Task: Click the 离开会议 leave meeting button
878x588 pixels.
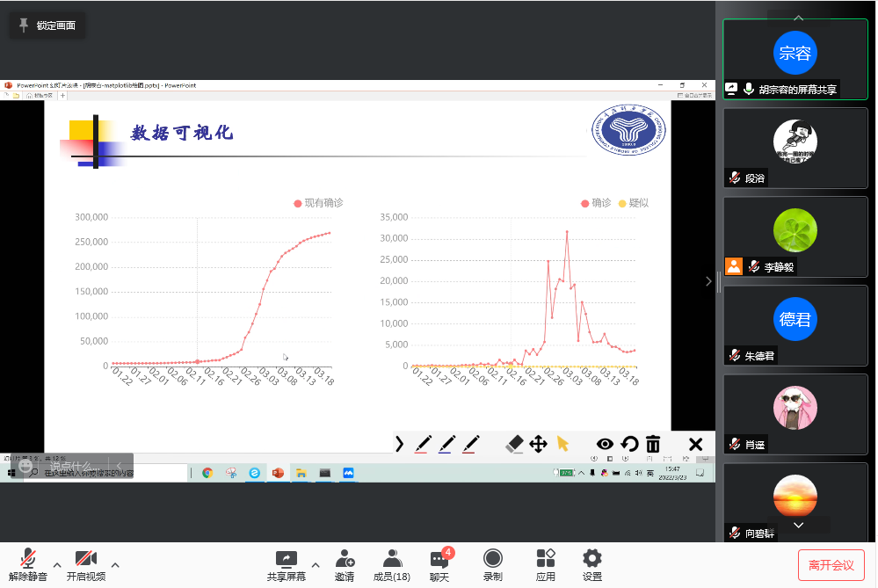Action: tap(831, 565)
